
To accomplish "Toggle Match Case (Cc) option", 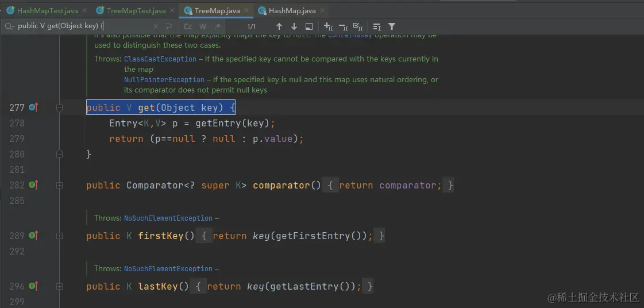I will click(x=188, y=26).
